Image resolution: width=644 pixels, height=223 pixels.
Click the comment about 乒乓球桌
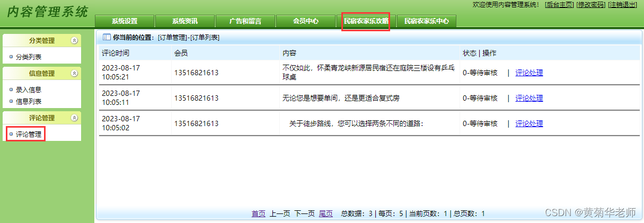point(368,73)
